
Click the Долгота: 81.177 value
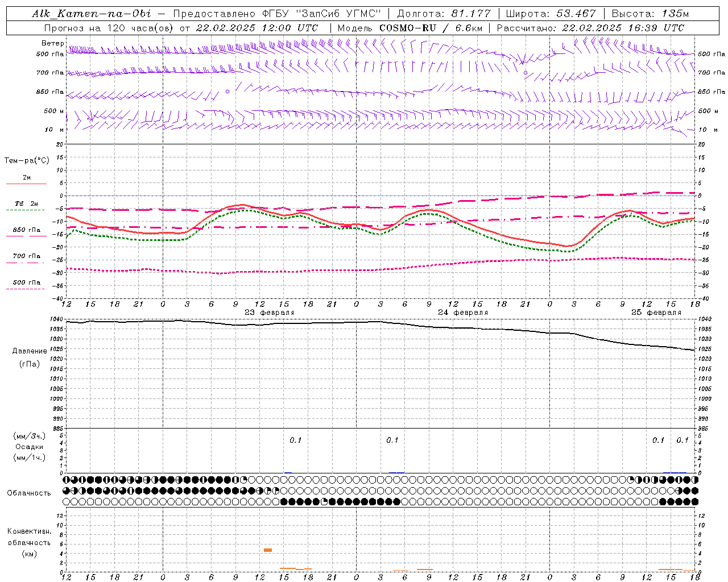tap(444, 14)
